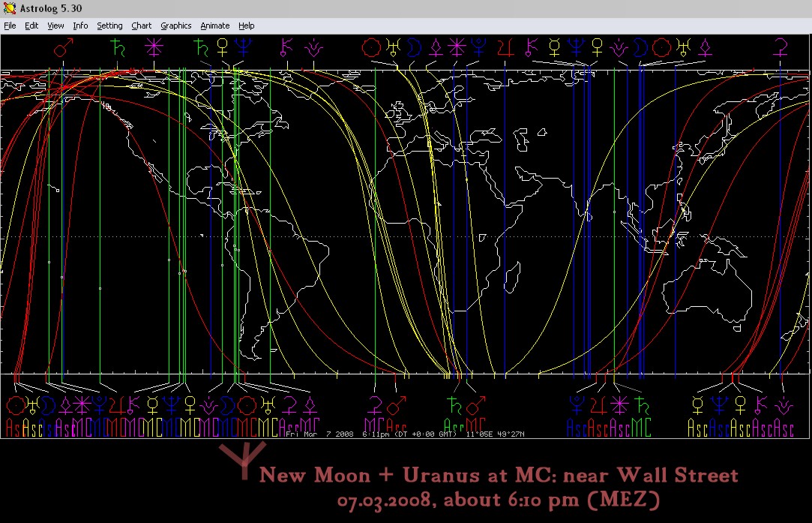Click the red Jupiter glyph in the top row

coord(505,48)
